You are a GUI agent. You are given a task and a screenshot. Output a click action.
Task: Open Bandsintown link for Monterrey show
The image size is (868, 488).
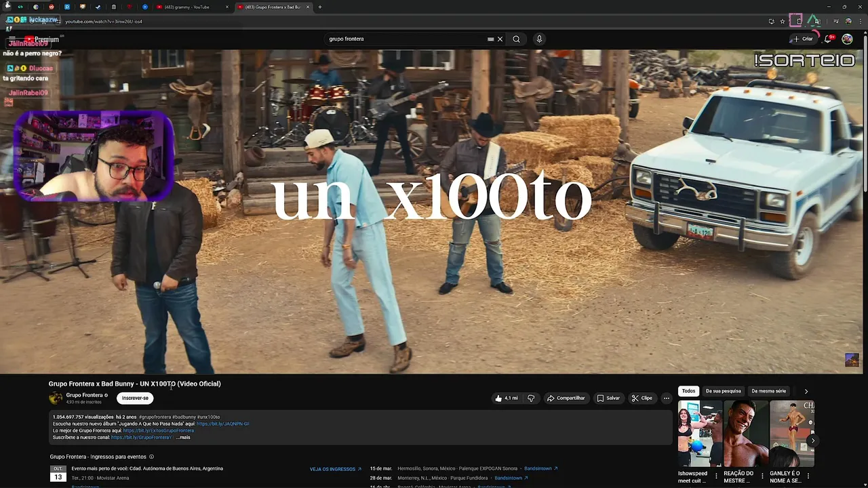pyautogui.click(x=511, y=478)
